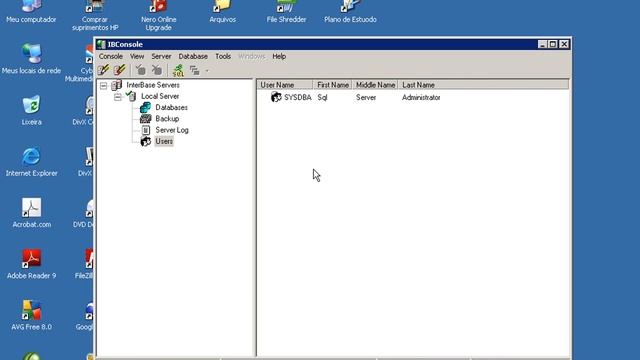Maximize the IBConsole window
This screenshot has height=360, width=640.
tap(553, 44)
